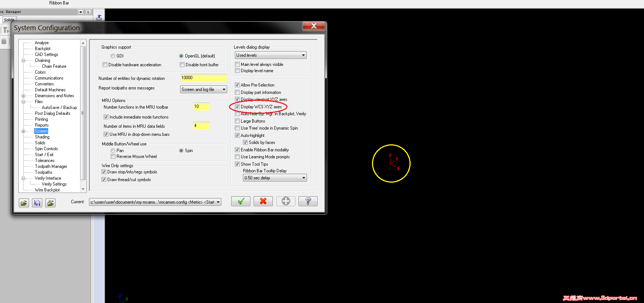The image size is (644, 303).
Task: Check Reverse Mouse Wheel
Action: (x=113, y=156)
